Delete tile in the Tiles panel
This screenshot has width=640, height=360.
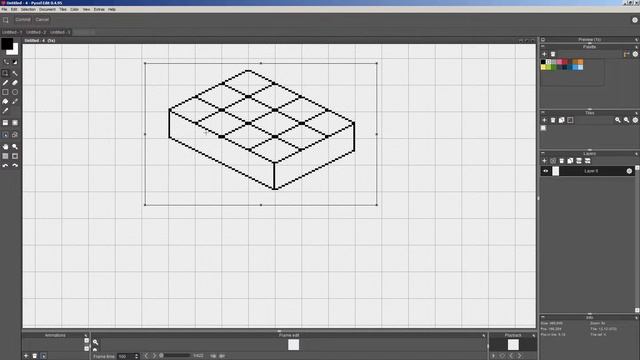(553, 120)
